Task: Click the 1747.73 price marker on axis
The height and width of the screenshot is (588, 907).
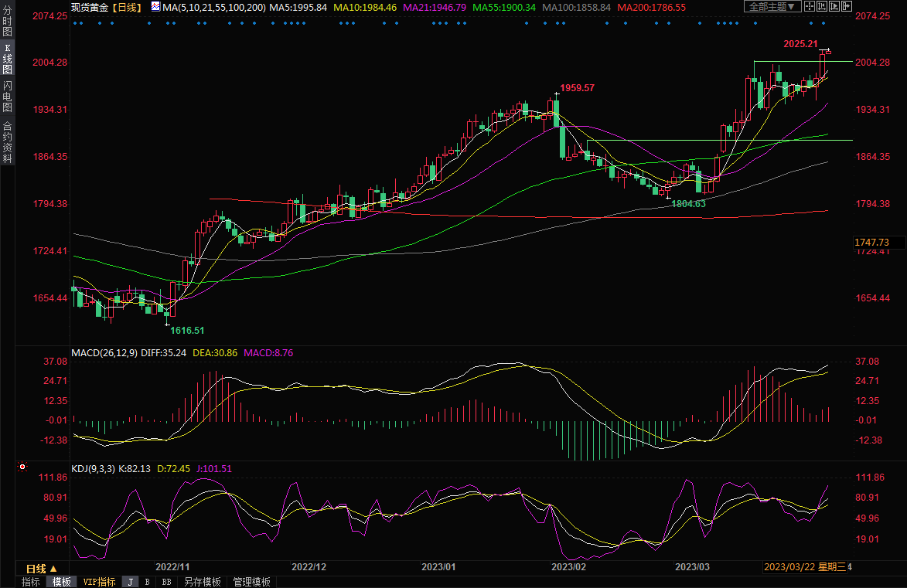Action: [x=871, y=243]
